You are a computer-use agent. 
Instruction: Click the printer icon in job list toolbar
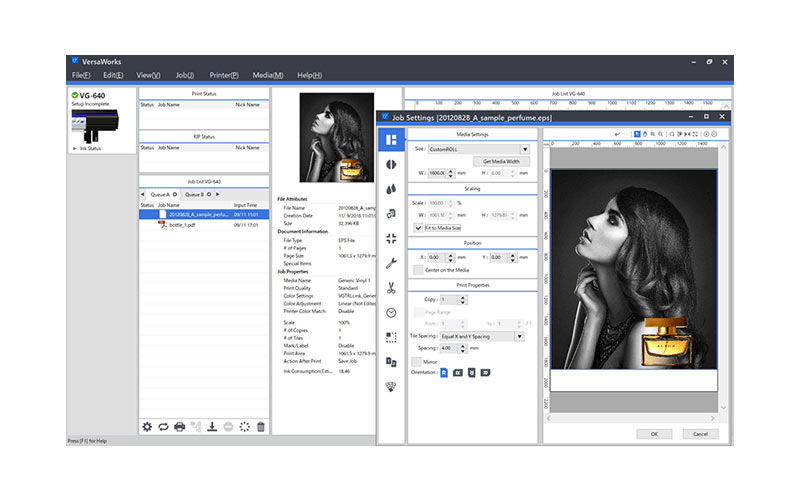point(180,427)
